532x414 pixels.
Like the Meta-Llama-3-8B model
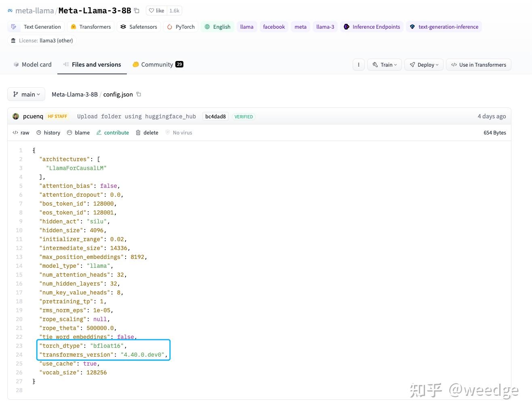[x=156, y=11]
